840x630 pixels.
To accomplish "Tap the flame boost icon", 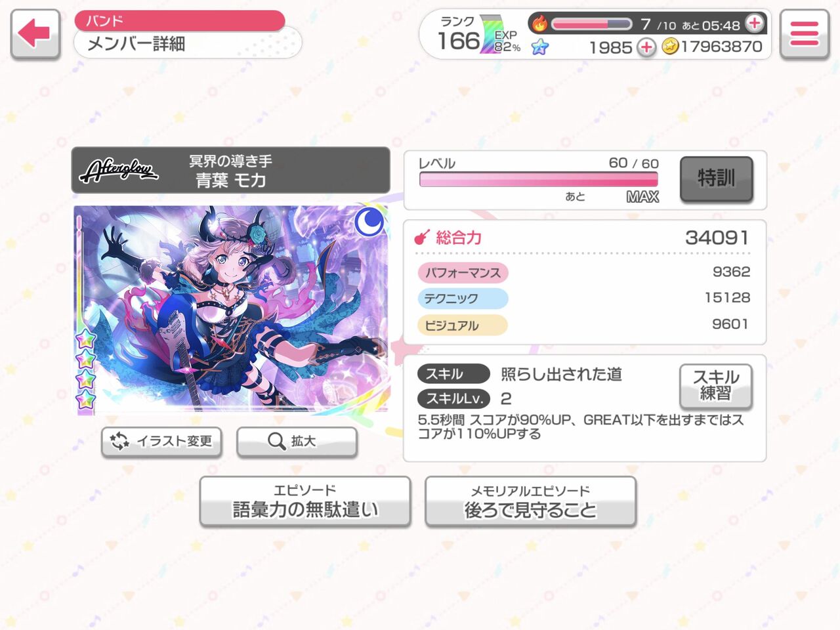I will coord(539,24).
